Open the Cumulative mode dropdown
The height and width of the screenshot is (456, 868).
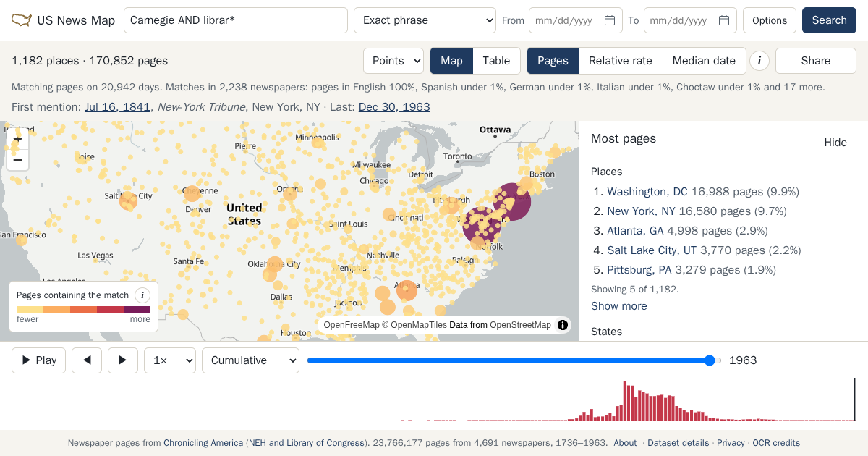coord(250,360)
